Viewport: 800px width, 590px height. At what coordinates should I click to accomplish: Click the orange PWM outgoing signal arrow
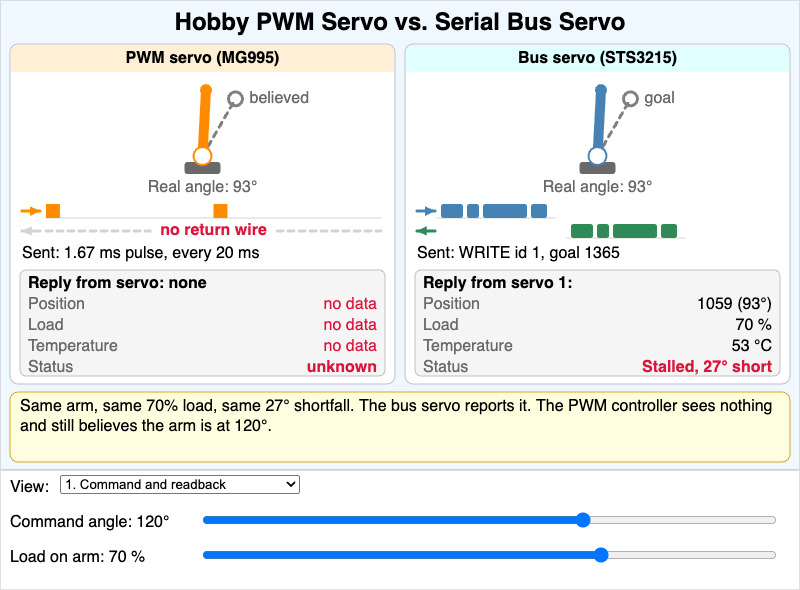click(31, 211)
